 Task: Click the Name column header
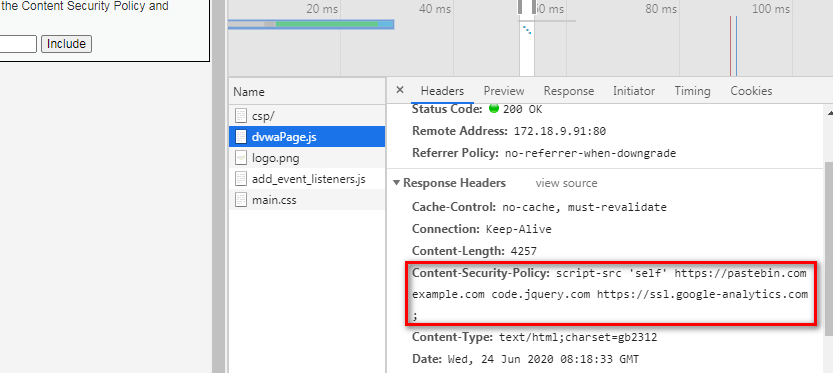tap(307, 92)
